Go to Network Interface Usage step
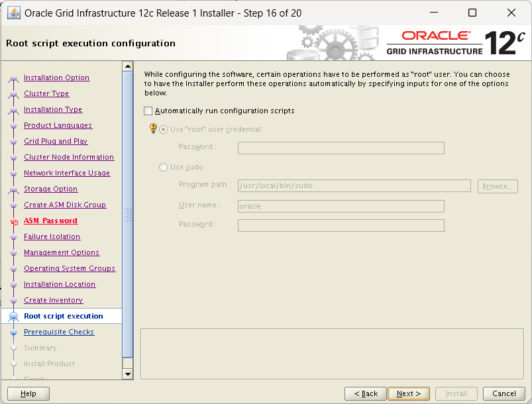Image resolution: width=532 pixels, height=404 pixels. pos(67,173)
